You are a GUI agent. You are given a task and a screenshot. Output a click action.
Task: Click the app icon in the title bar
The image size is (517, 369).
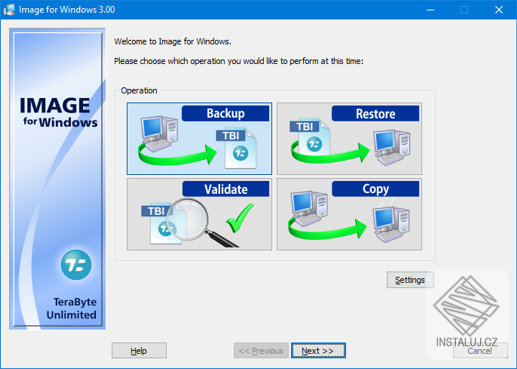coord(9,10)
